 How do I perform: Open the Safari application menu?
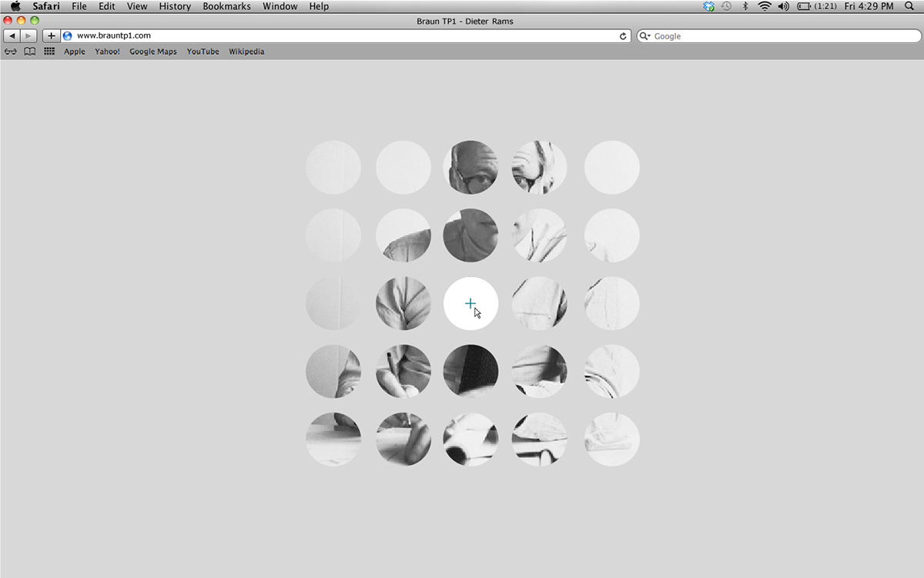[x=47, y=6]
